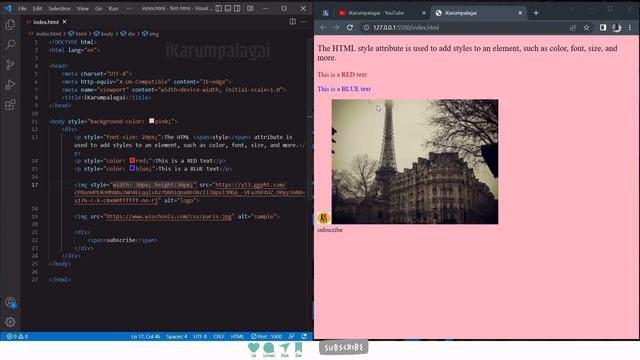Screen dimensions: 640x360
Task: Open the Run menu
Action: pyautogui.click(x=113, y=8)
